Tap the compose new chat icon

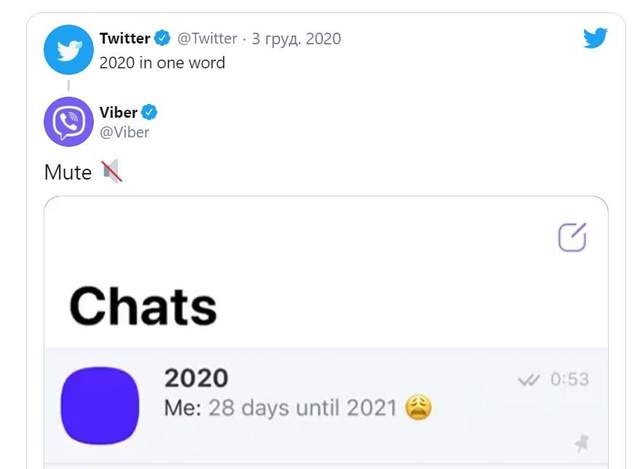point(571,238)
